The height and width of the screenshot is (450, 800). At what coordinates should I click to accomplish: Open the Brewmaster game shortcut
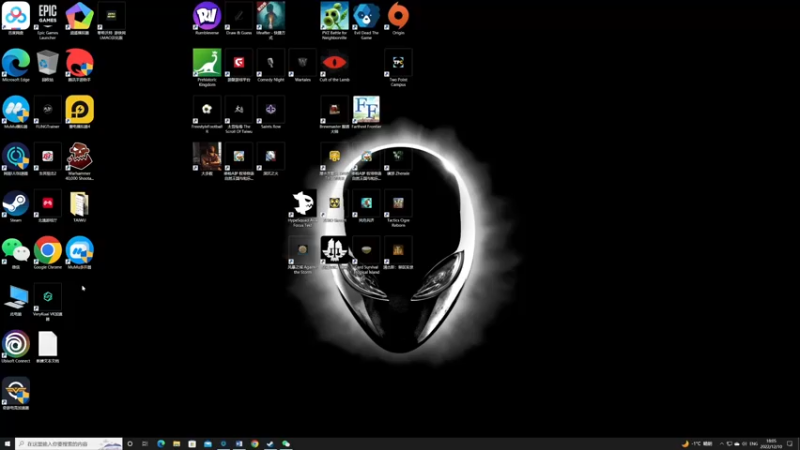pos(334,114)
